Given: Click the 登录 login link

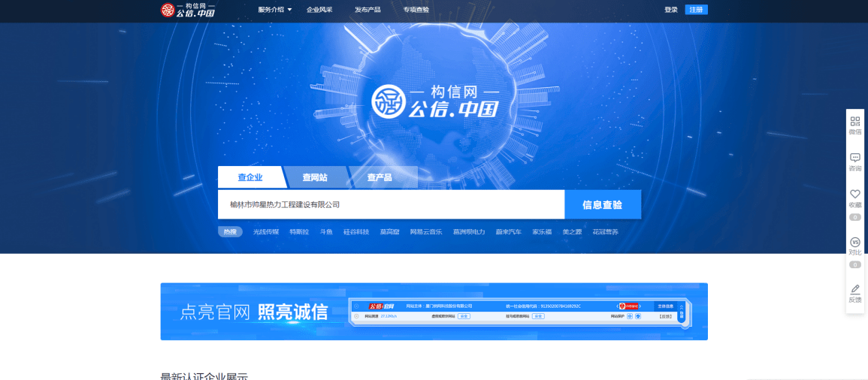Looking at the screenshot, I should coord(670,10).
